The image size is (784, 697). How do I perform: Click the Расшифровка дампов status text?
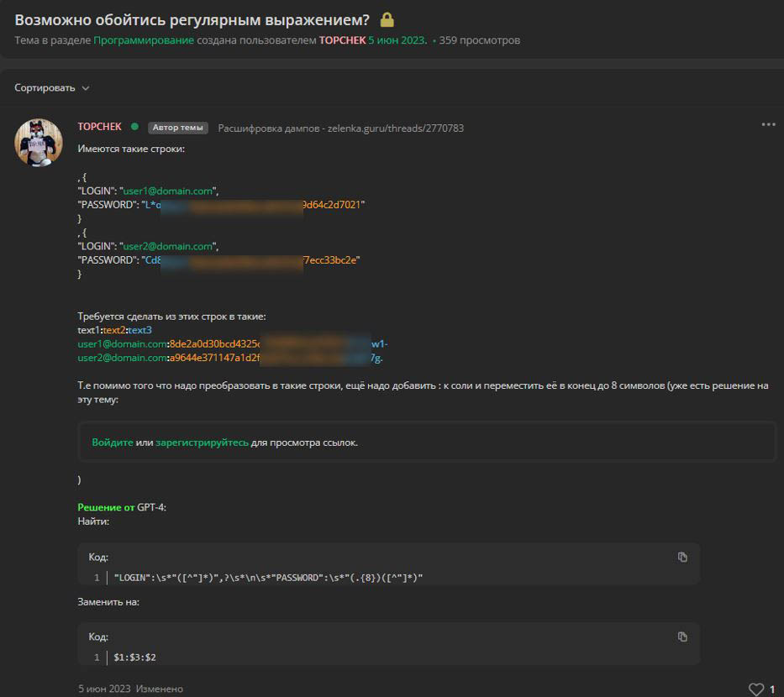click(x=340, y=128)
